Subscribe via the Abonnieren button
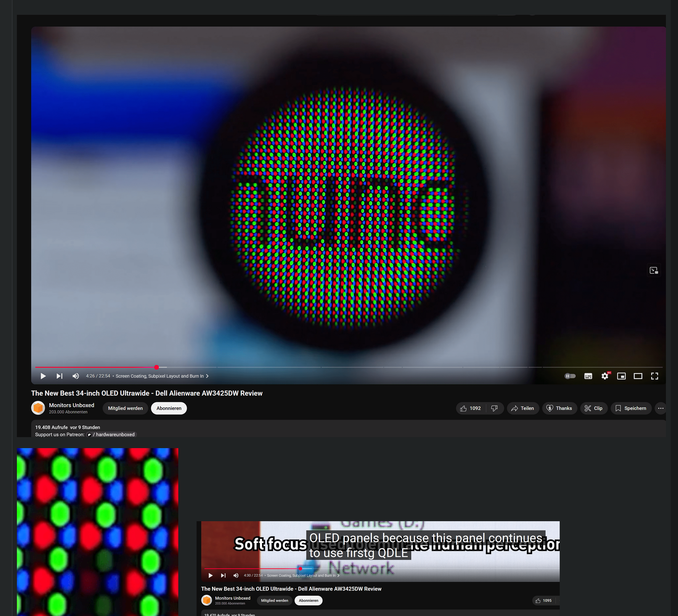Screen dimensions: 678x616 click(x=169, y=408)
